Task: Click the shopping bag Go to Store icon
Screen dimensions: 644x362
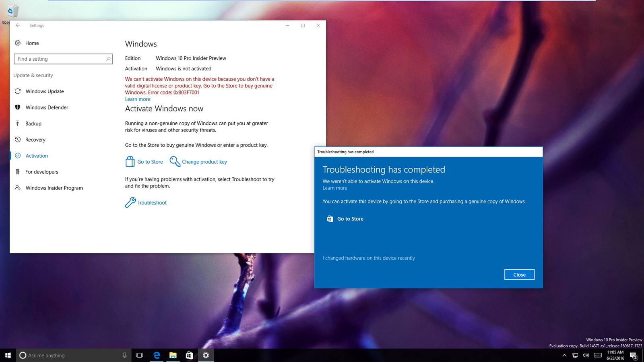Action: coord(130,162)
